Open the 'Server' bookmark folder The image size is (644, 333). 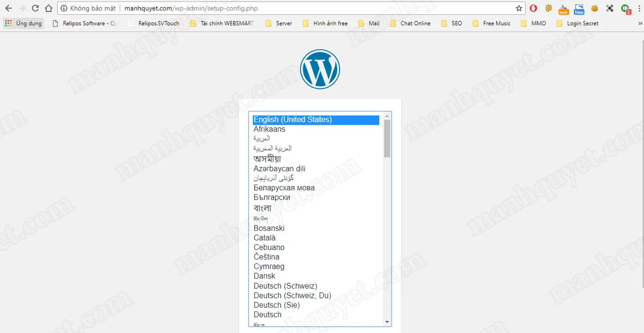coord(279,23)
